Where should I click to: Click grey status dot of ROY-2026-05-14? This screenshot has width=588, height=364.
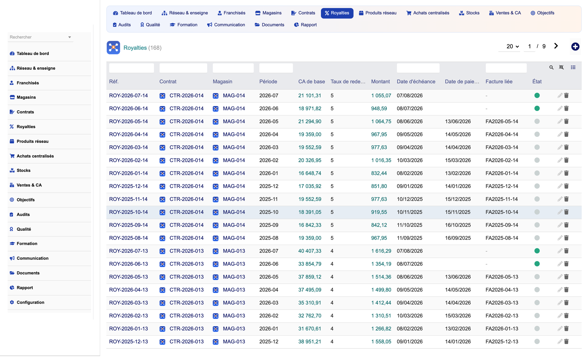click(x=537, y=121)
